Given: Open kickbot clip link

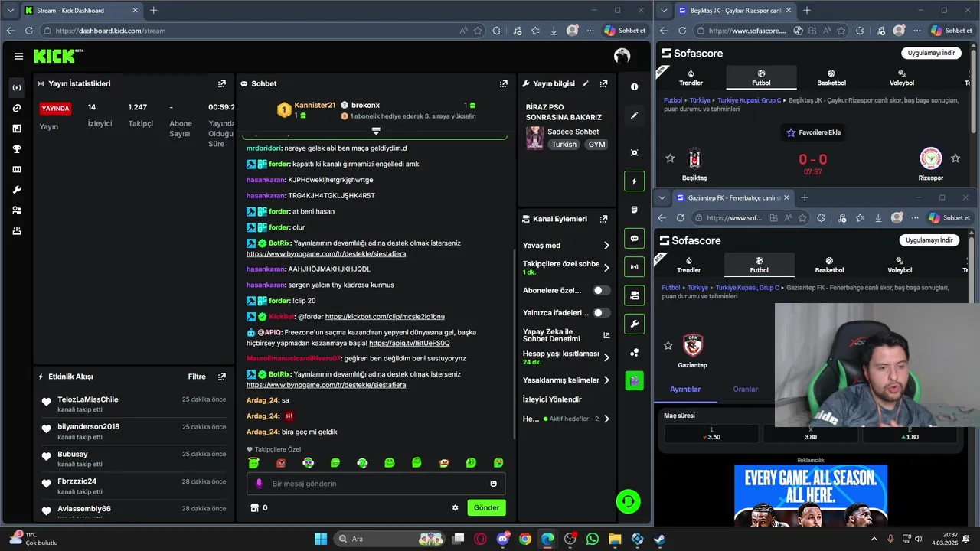Looking at the screenshot, I should click(385, 316).
